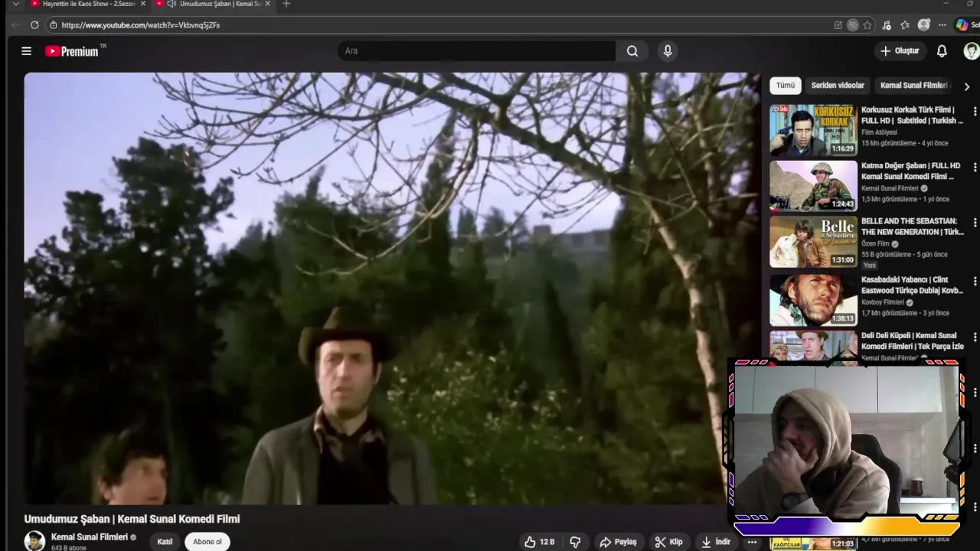Click the İndir download button
980x551 pixels.
point(716,542)
